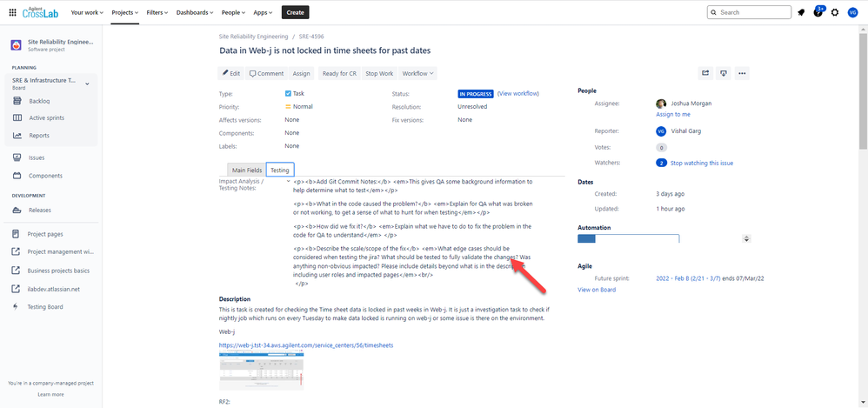
Task: Click the SRE-4596 breadcrumb link
Action: (311, 37)
